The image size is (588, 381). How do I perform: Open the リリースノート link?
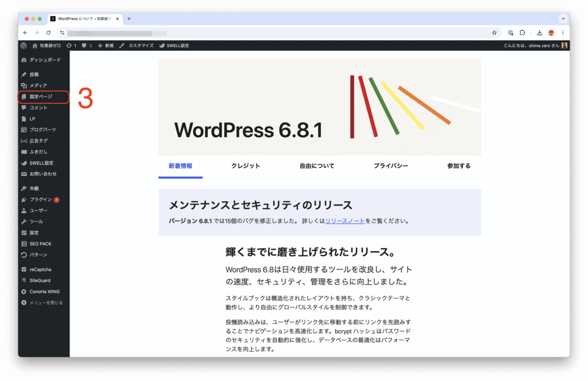coord(345,221)
